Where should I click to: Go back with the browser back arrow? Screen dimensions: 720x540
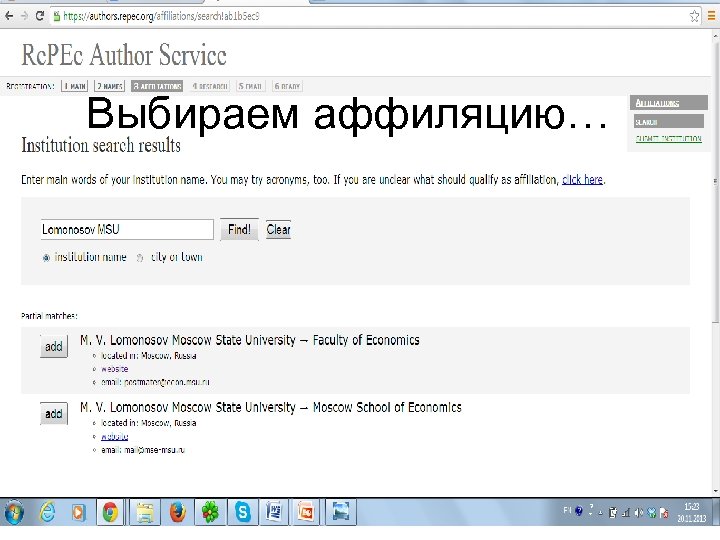9,16
